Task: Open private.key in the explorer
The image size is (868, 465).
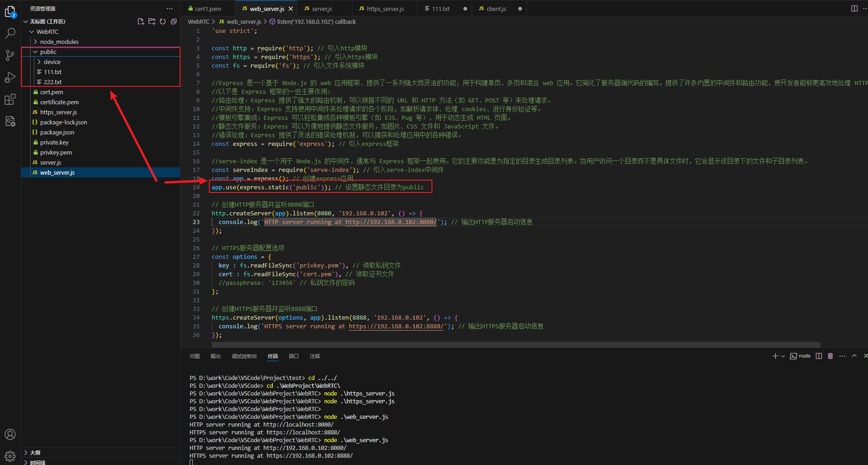Action: point(101,142)
